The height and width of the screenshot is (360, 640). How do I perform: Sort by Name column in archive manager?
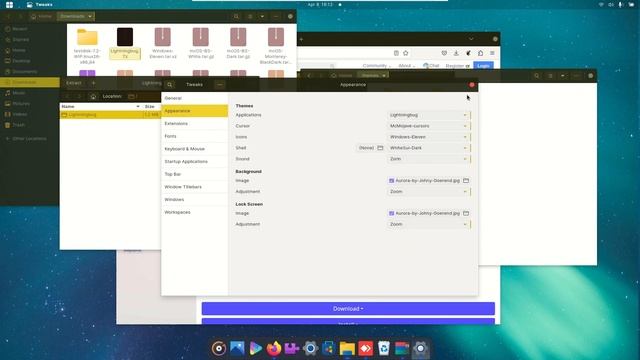tap(100, 107)
